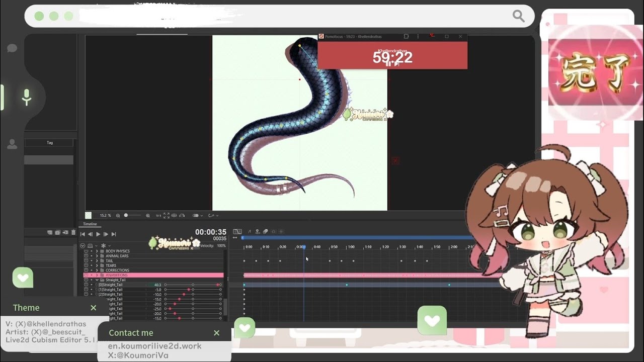This screenshot has width=644, height=362.
Task: Click the Tag column header in the left panel
Action: click(50, 143)
